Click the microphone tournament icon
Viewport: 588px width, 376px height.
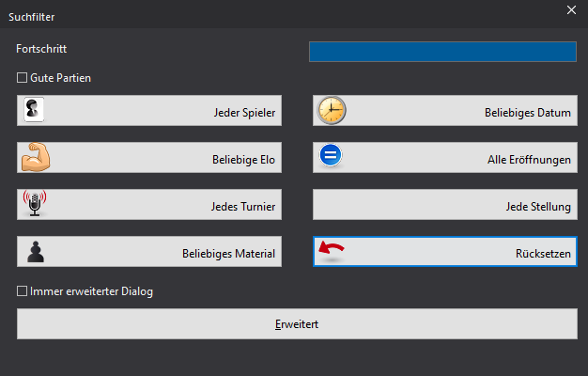coord(34,204)
